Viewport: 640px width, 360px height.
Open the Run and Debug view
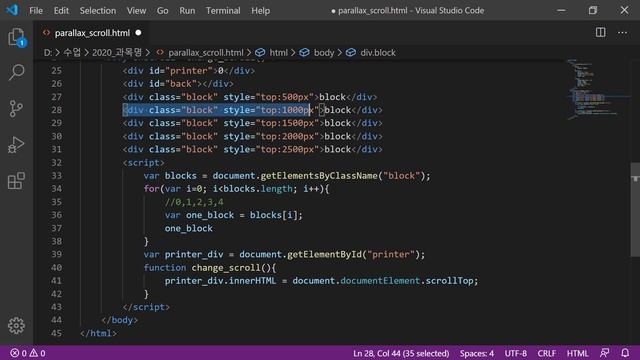(x=16, y=144)
